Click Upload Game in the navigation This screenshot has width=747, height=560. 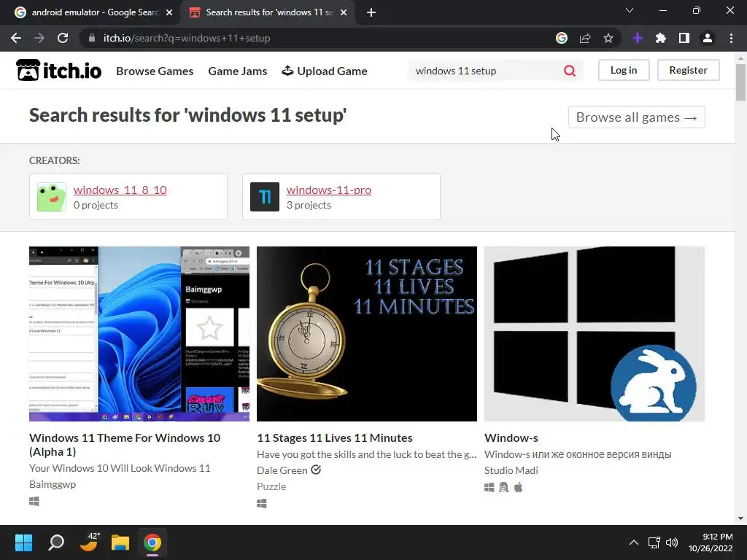(325, 71)
